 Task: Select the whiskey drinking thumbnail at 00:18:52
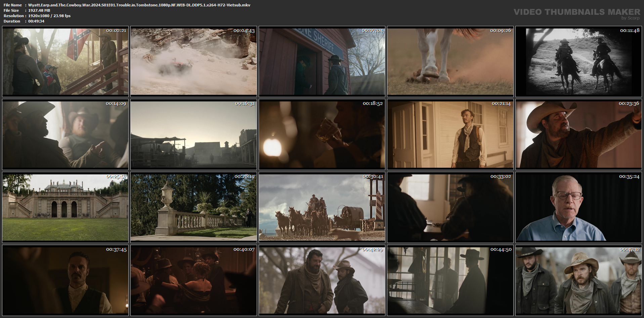(x=322, y=134)
